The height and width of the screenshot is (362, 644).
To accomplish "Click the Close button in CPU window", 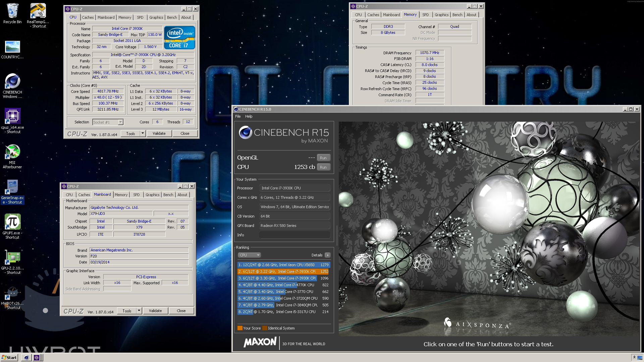I will [x=185, y=133].
